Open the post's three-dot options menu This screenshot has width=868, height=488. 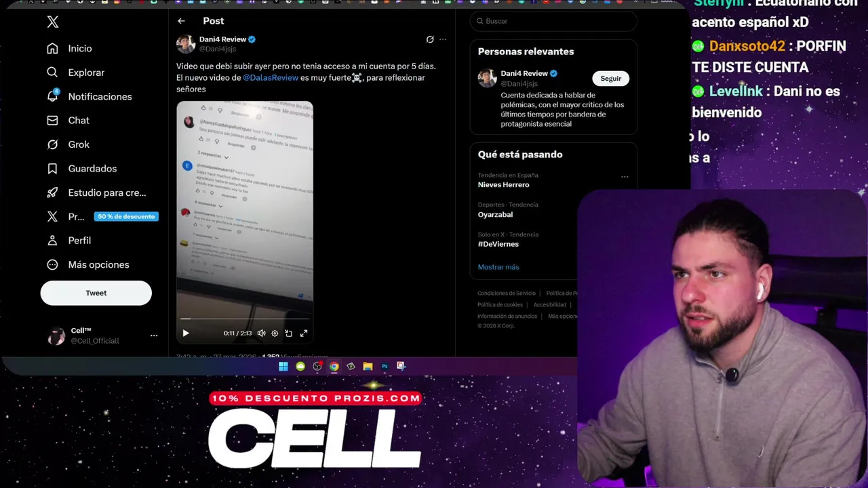(x=443, y=39)
